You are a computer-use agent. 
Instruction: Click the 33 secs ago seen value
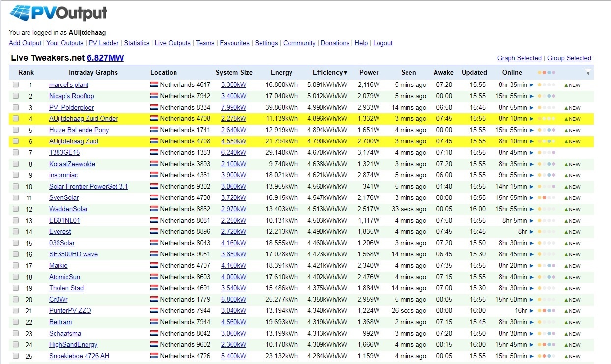click(409, 209)
